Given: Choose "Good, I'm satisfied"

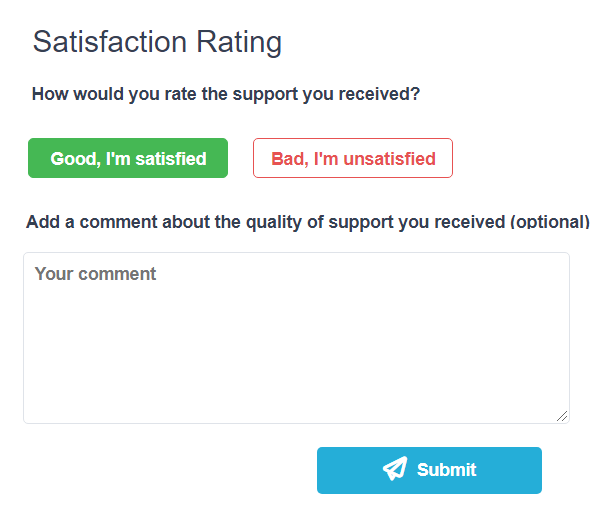Looking at the screenshot, I should pos(128,158).
